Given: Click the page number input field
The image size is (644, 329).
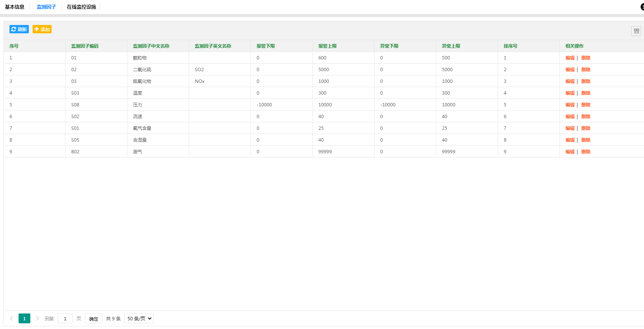Looking at the screenshot, I should tap(65, 318).
